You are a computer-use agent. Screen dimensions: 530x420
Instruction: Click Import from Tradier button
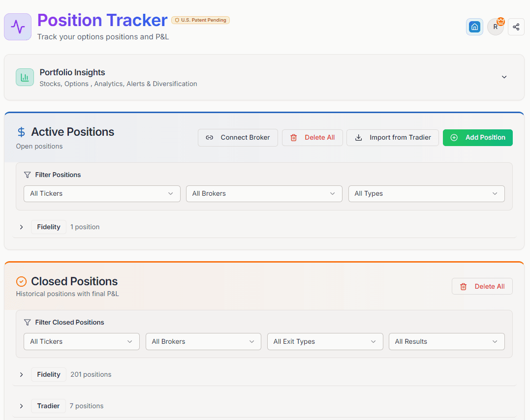(392, 138)
